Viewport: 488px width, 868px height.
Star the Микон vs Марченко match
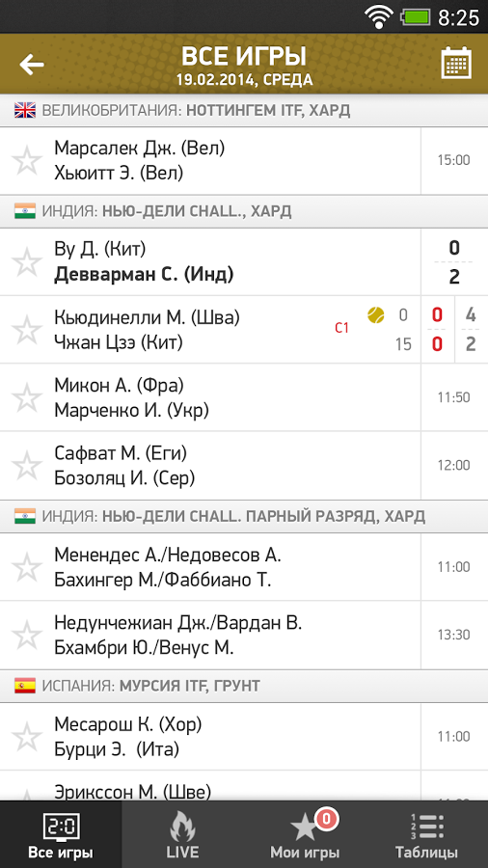coord(27,397)
